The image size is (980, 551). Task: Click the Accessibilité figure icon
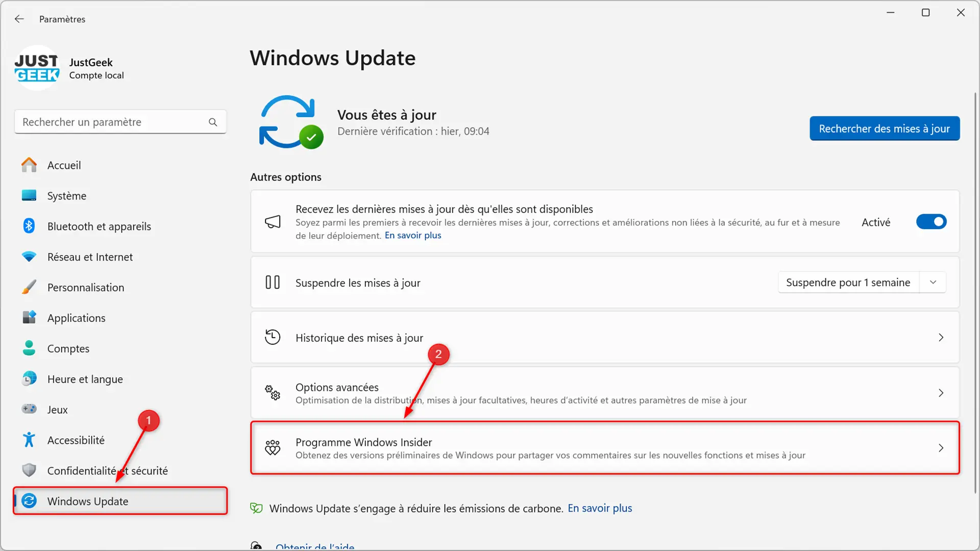coord(29,440)
